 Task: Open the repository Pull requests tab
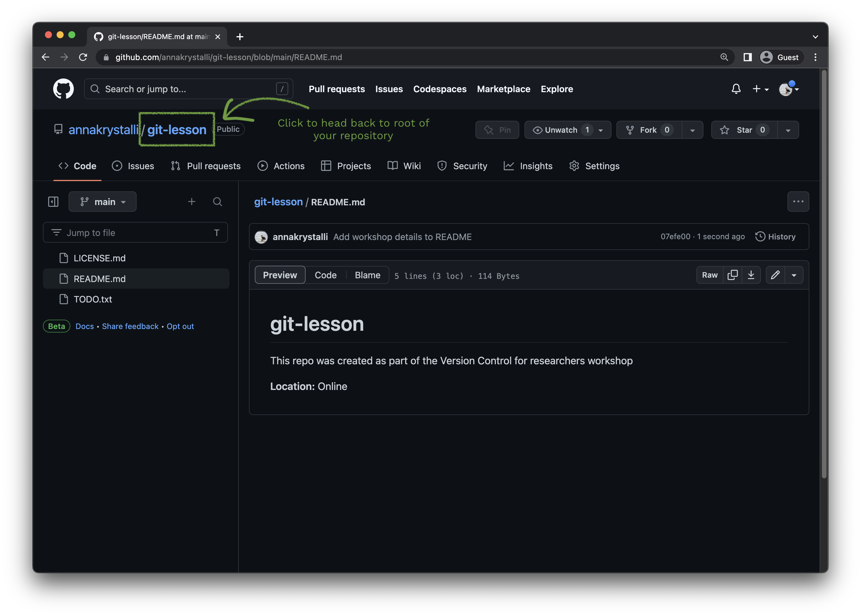click(x=206, y=166)
